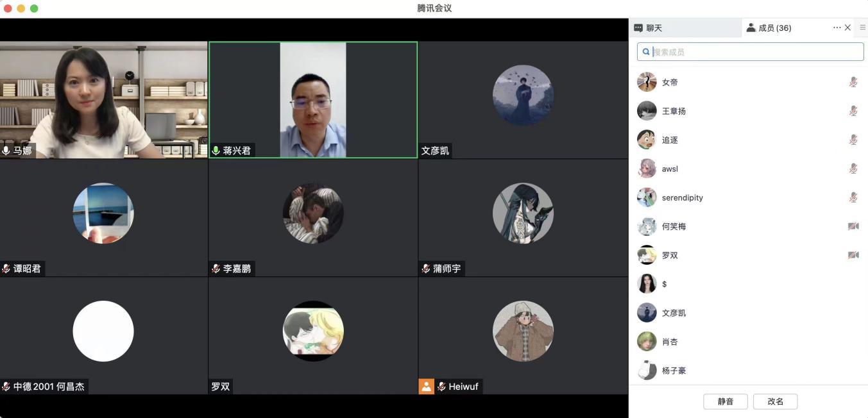Click the 文彦凯 name label on tile

pyautogui.click(x=435, y=151)
